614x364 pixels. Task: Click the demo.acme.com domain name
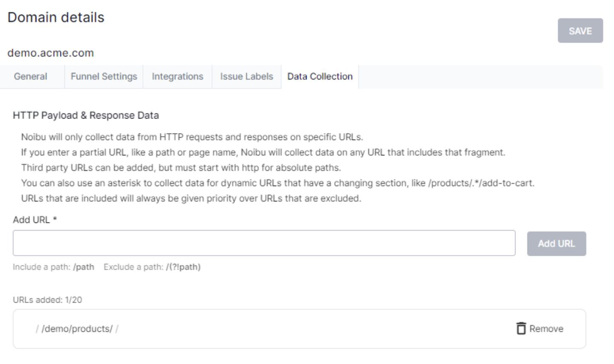50,53
